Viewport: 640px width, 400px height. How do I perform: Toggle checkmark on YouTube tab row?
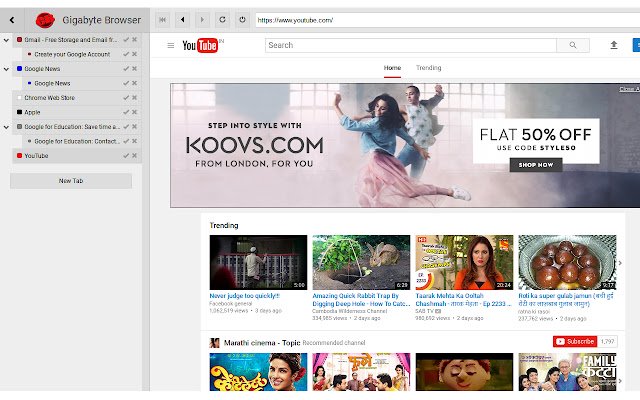pos(126,156)
